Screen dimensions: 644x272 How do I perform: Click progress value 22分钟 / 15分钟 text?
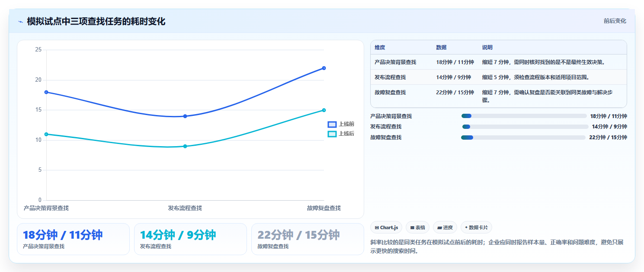pyautogui.click(x=608, y=138)
